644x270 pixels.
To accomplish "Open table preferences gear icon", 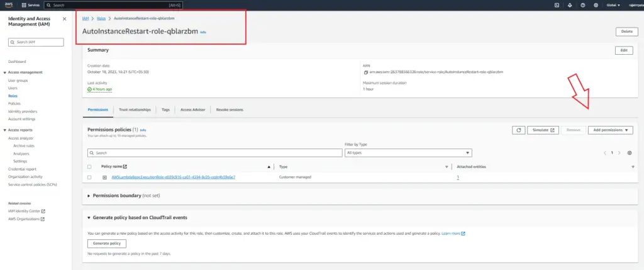I will (x=630, y=153).
